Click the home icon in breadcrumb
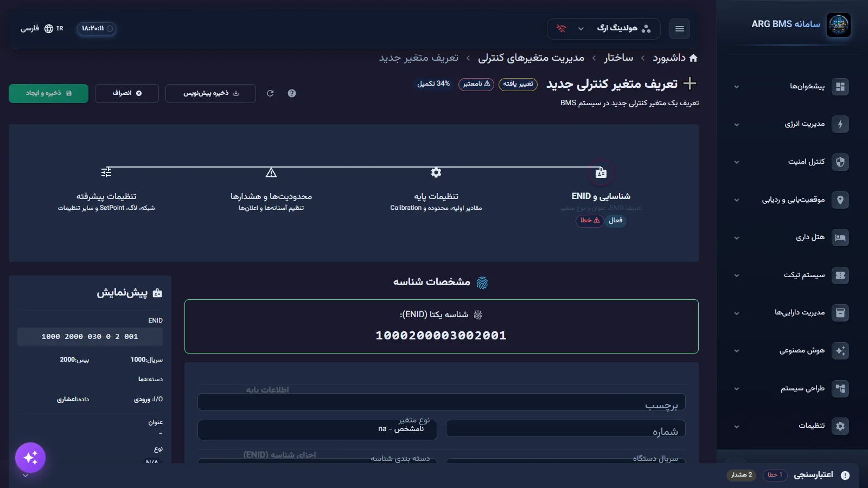The image size is (868, 488). click(x=693, y=58)
